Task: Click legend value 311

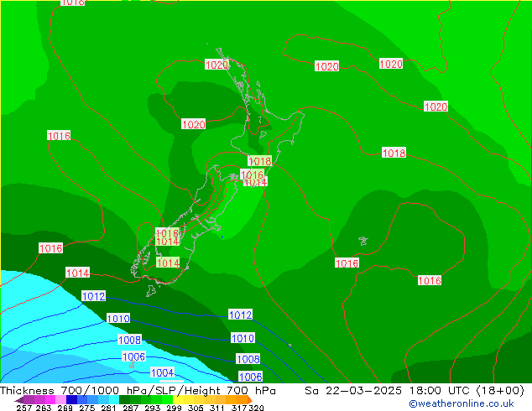Action: [217, 408]
